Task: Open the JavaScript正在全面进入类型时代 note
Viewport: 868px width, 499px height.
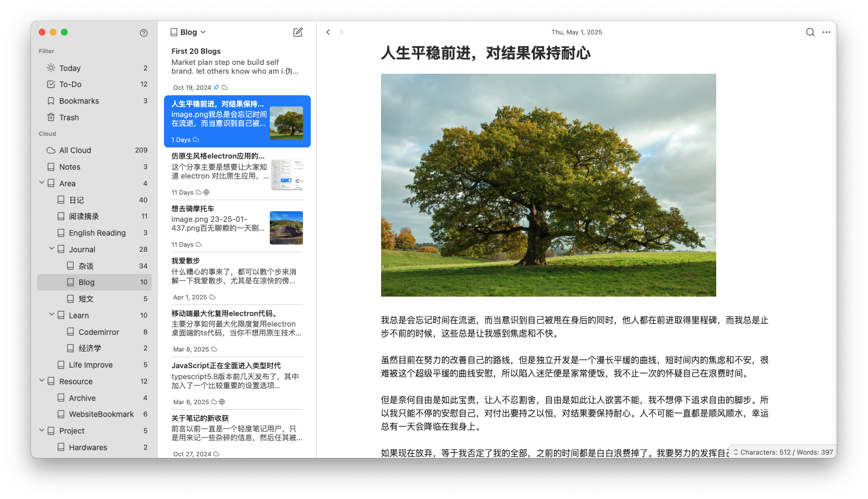Action: [237, 383]
